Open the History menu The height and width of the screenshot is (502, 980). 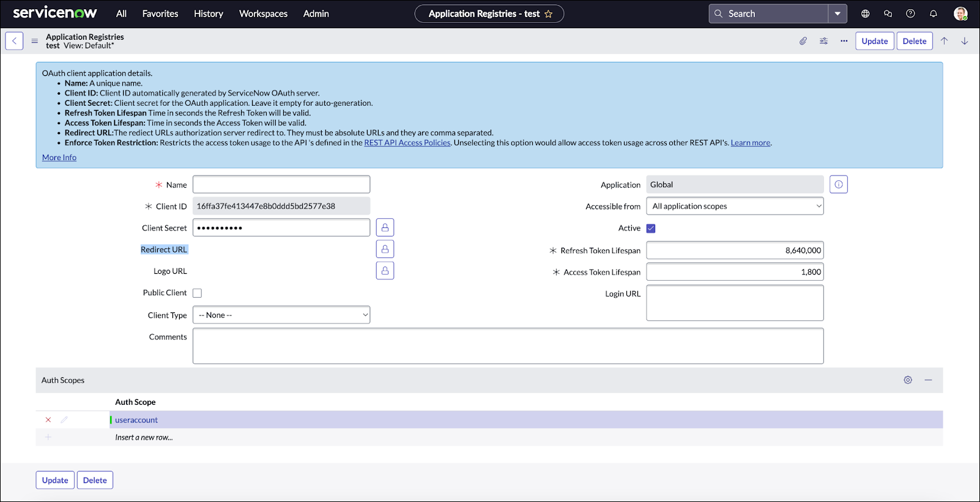[x=208, y=13]
